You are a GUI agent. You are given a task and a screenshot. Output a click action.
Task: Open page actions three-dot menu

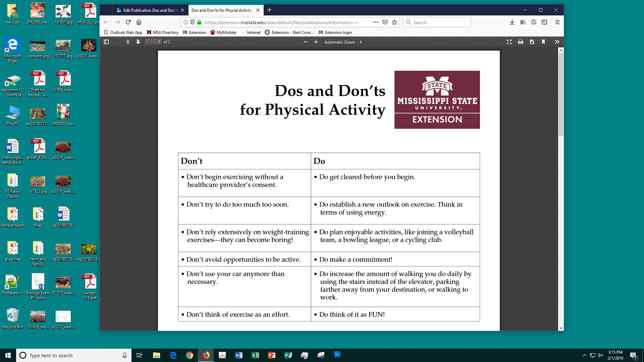pyautogui.click(x=376, y=22)
